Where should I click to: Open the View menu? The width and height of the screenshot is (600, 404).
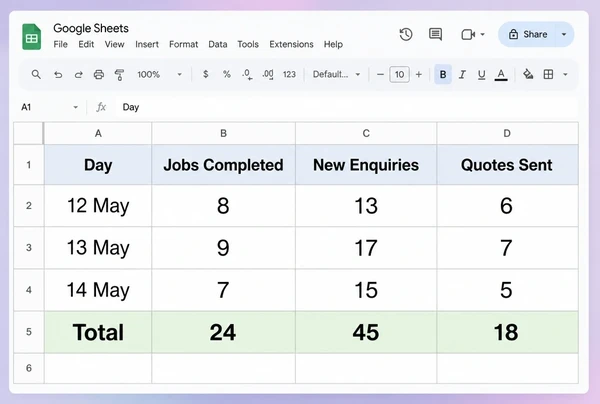(x=114, y=44)
